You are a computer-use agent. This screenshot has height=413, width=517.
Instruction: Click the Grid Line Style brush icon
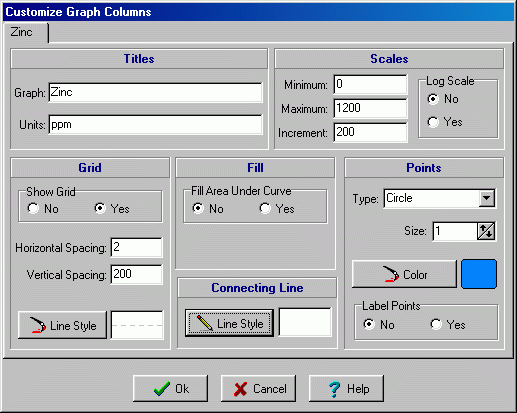(38, 325)
